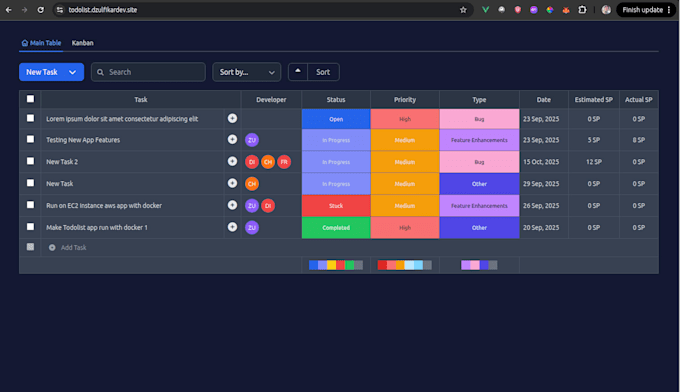
Task: Expand the New Task button dropdown arrow
Action: [x=72, y=72]
